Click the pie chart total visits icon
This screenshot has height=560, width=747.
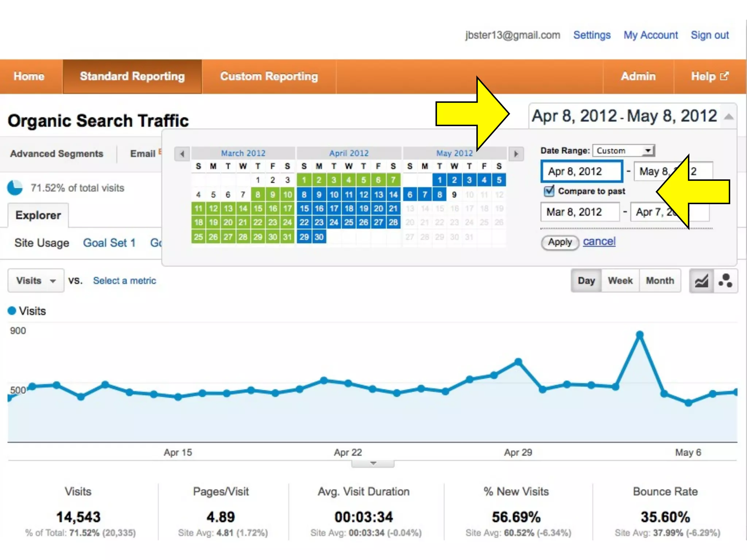[15, 188]
